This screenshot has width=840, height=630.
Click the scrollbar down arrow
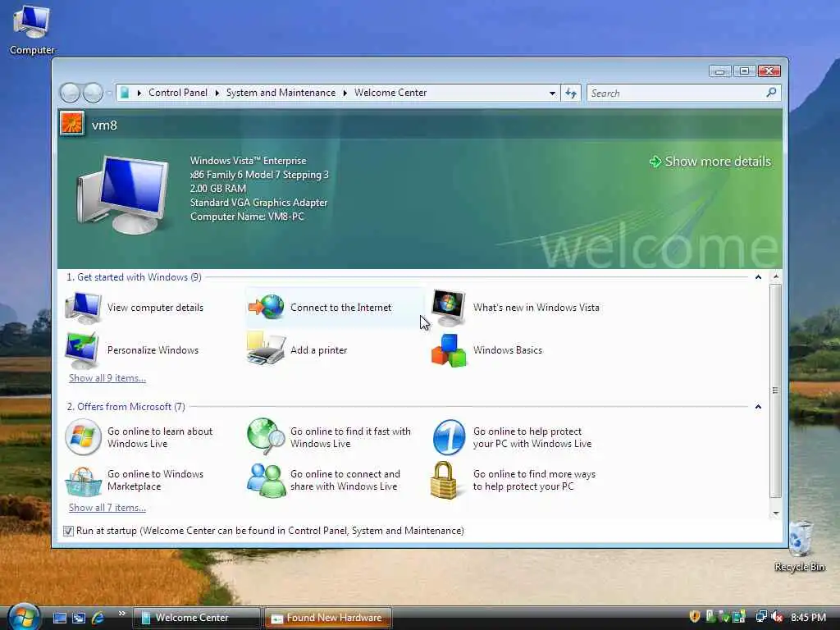776,514
